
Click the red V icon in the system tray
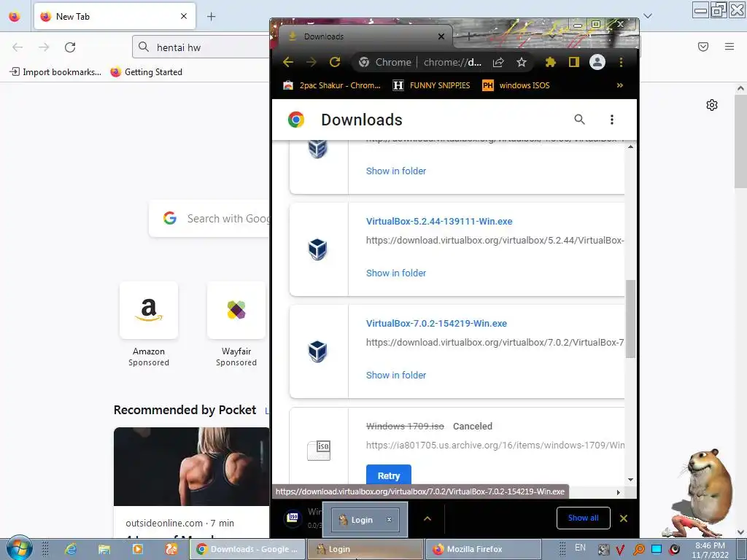pos(620,550)
